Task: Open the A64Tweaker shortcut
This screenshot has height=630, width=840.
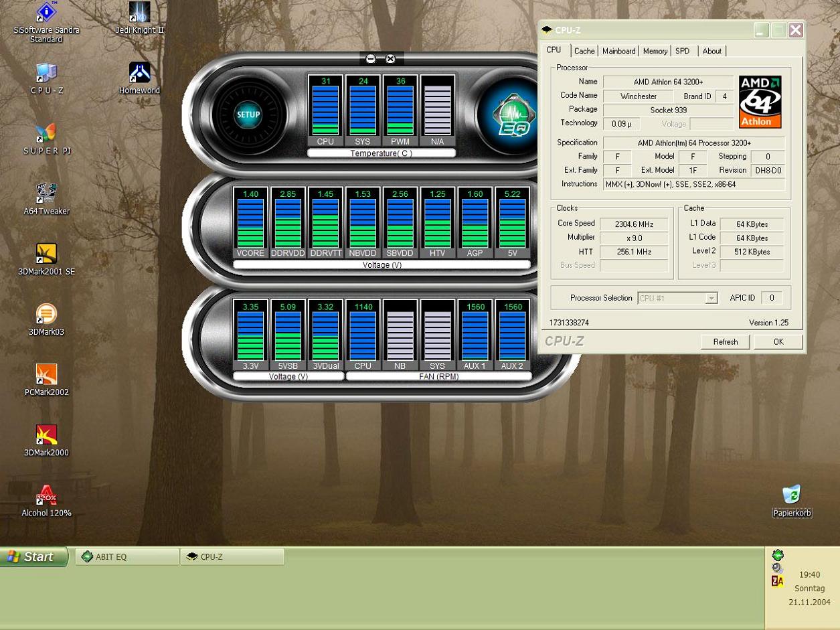Action: (x=46, y=193)
